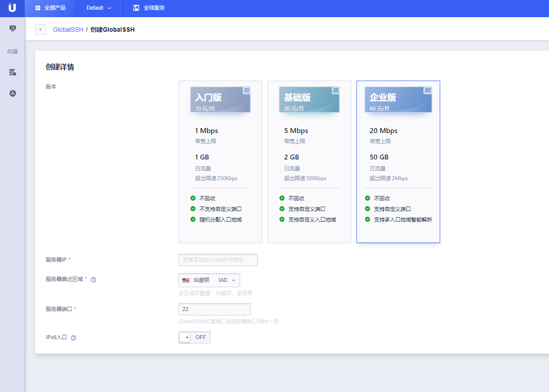Click green check beside 不支持自定义端口
The height and width of the screenshot is (392, 549).
(193, 209)
